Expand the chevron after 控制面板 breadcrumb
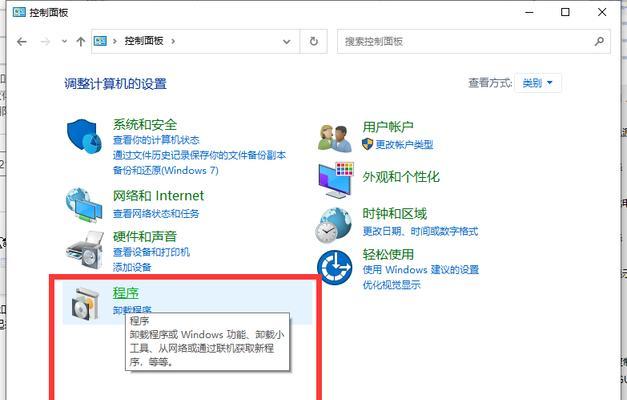 (173, 41)
